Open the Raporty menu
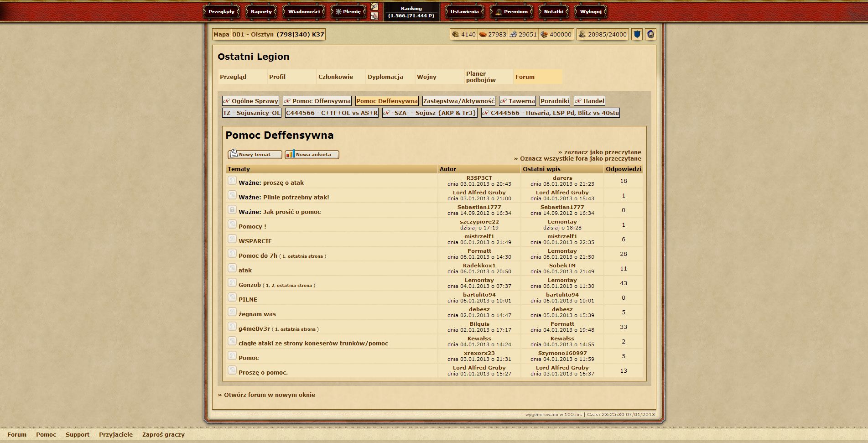The width and height of the screenshot is (868, 443). pos(261,12)
